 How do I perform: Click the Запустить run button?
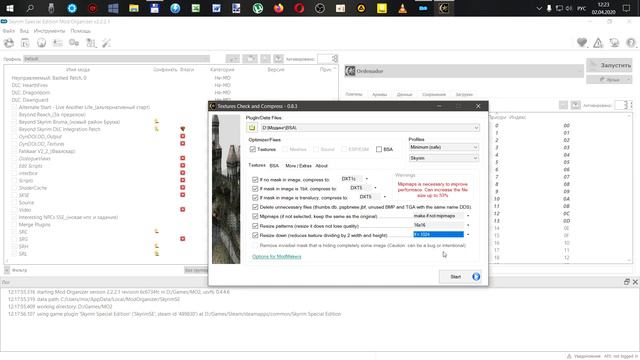(609, 65)
